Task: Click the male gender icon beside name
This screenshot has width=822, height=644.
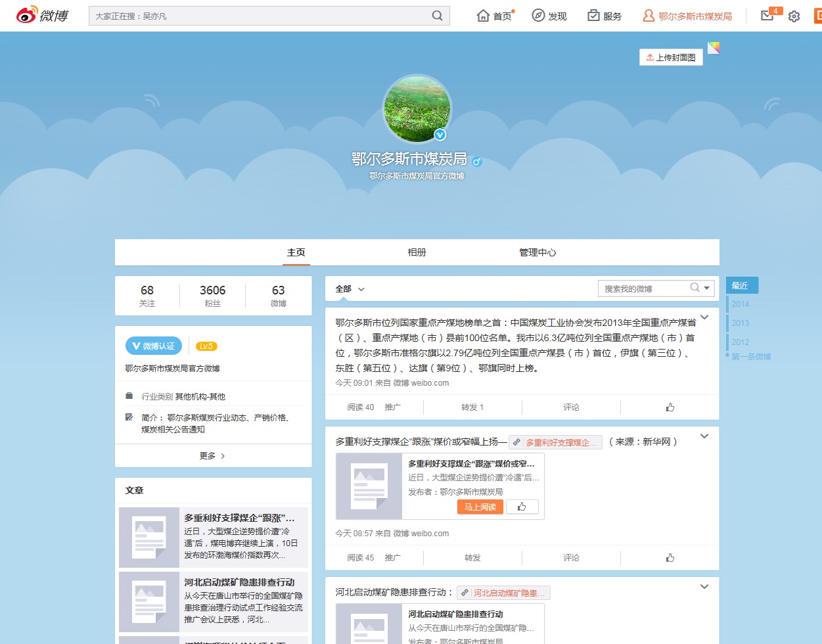Action: point(477,161)
